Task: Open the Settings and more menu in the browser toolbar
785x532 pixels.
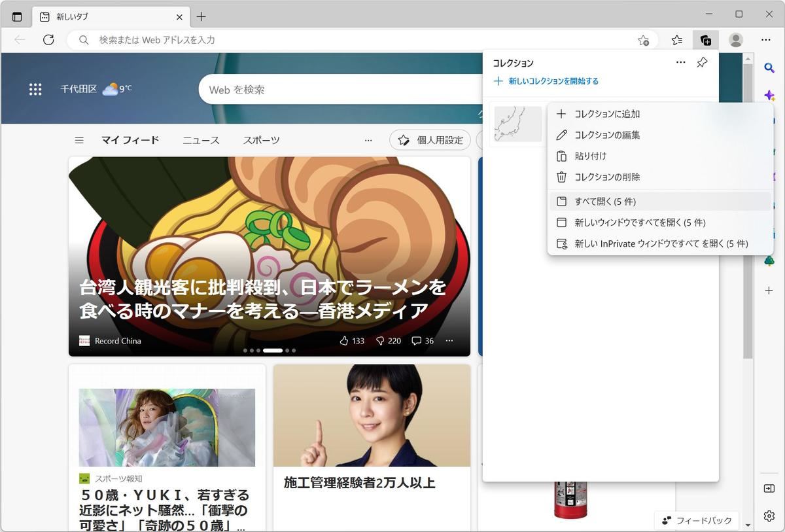Action: 766,40
